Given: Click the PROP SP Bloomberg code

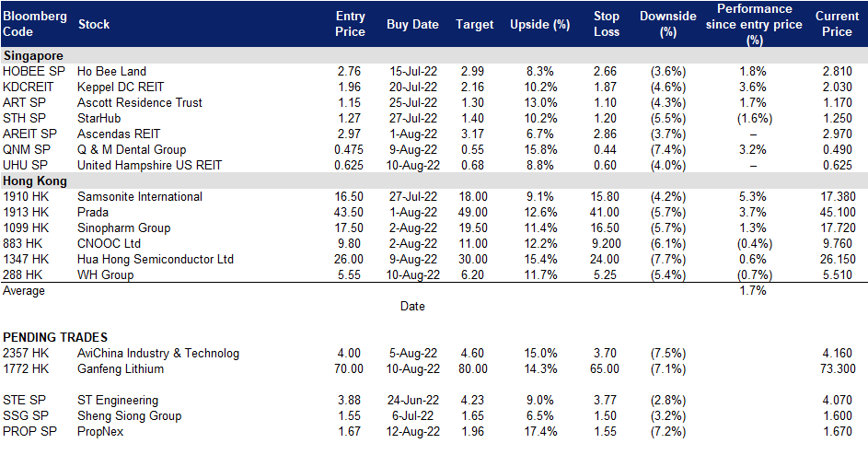Looking at the screenshot, I should click(29, 431).
